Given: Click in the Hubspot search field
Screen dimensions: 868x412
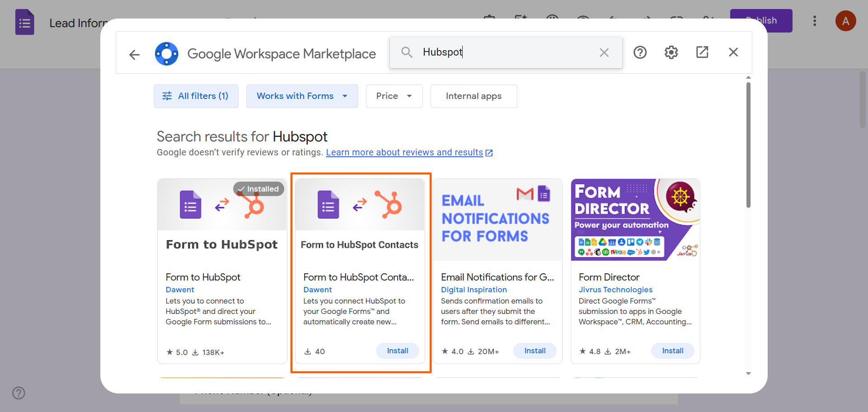Looking at the screenshot, I should [x=506, y=52].
